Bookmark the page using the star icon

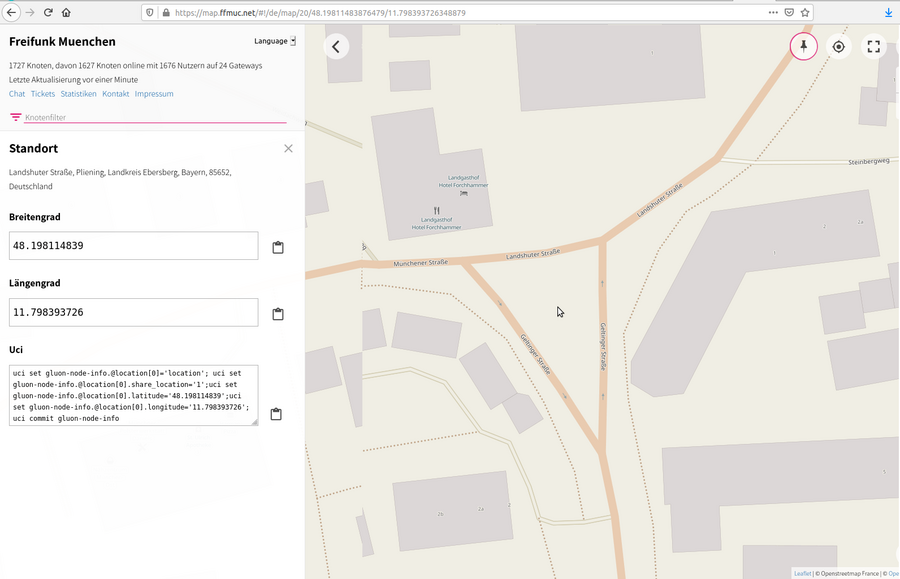[805, 13]
